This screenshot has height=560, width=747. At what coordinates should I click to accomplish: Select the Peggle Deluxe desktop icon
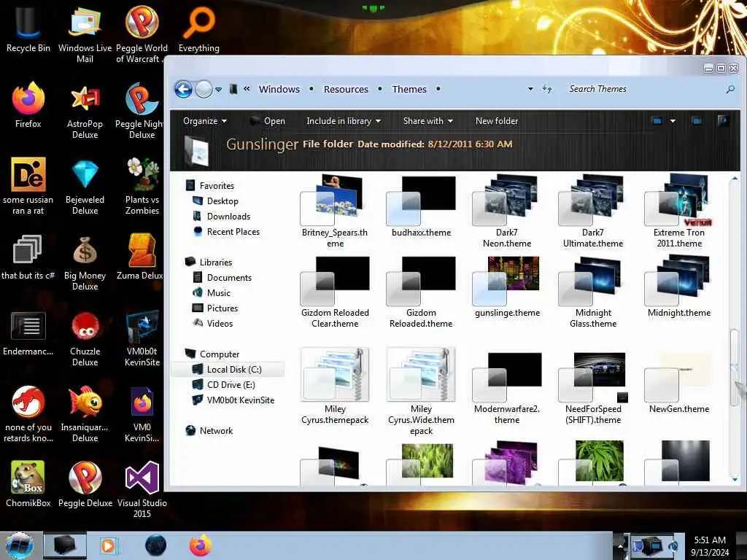tap(85, 483)
